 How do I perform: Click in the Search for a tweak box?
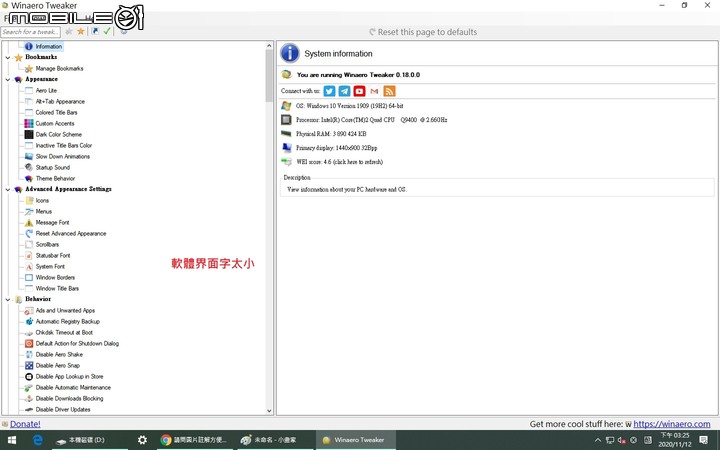click(x=31, y=32)
